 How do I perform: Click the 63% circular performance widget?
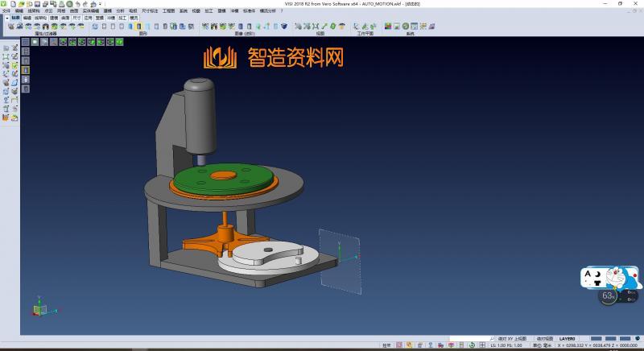point(609,295)
